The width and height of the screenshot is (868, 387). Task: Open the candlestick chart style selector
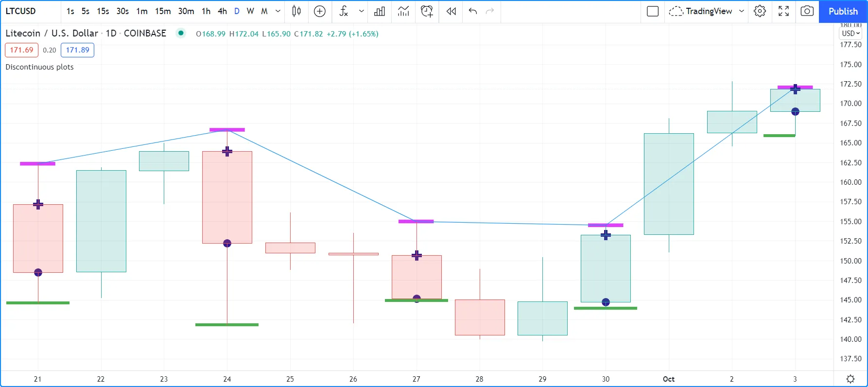[296, 11]
